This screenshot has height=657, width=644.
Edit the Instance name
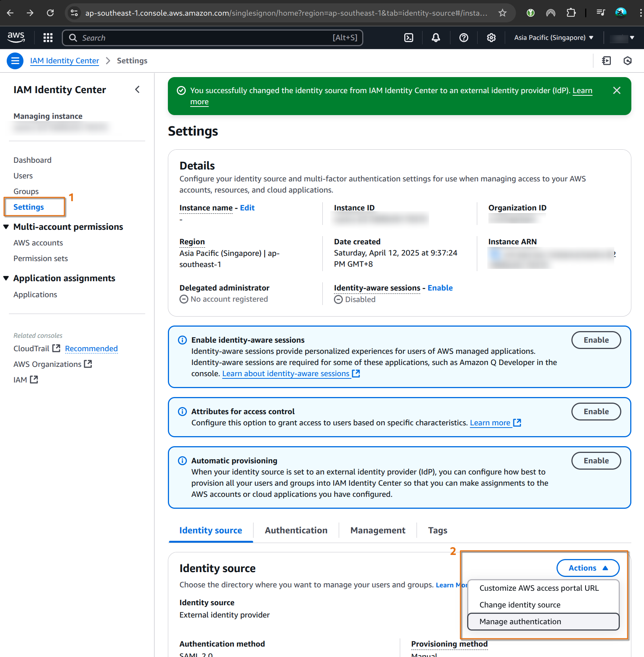[x=247, y=208]
